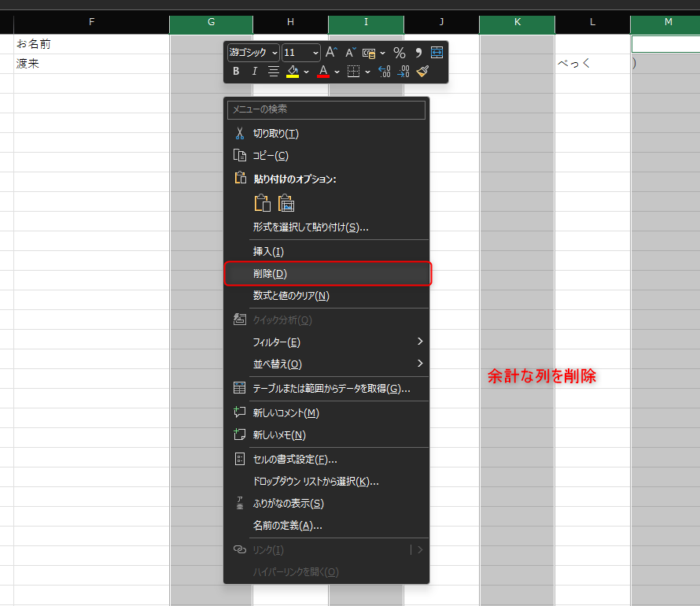This screenshot has width=700, height=606.
Task: Toggle italic formatting in mini toolbar
Action: (x=254, y=72)
